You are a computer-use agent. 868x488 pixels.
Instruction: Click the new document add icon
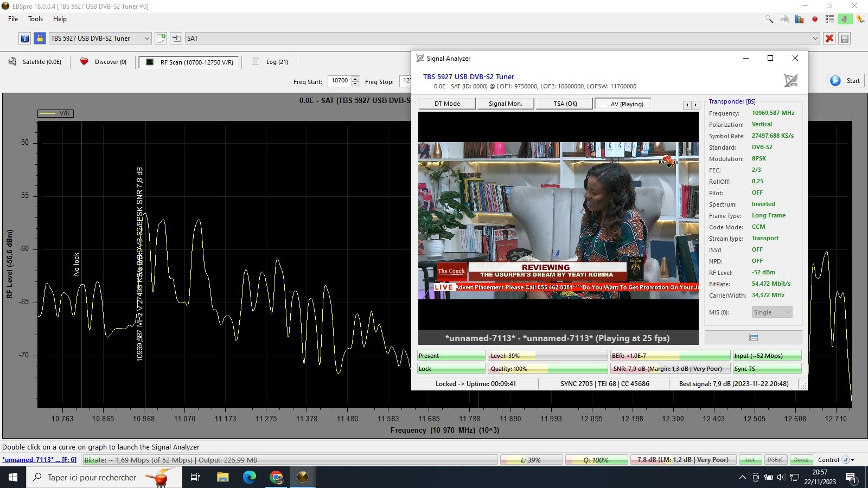click(161, 38)
